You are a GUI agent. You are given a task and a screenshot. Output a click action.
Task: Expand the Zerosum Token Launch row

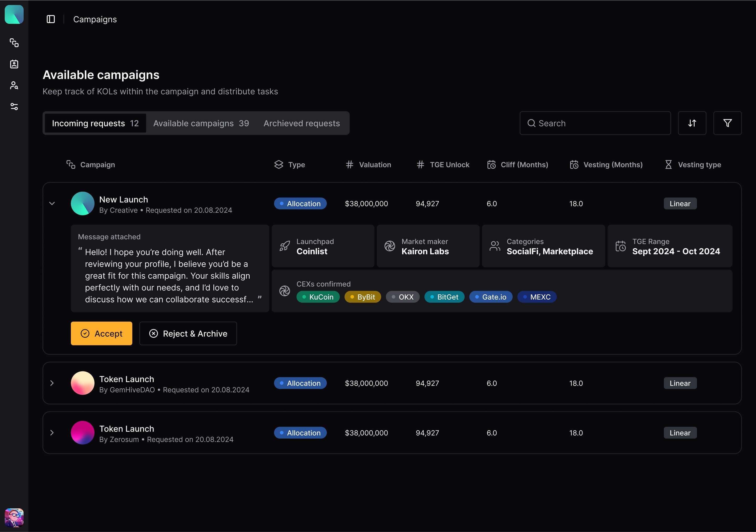click(x=52, y=432)
